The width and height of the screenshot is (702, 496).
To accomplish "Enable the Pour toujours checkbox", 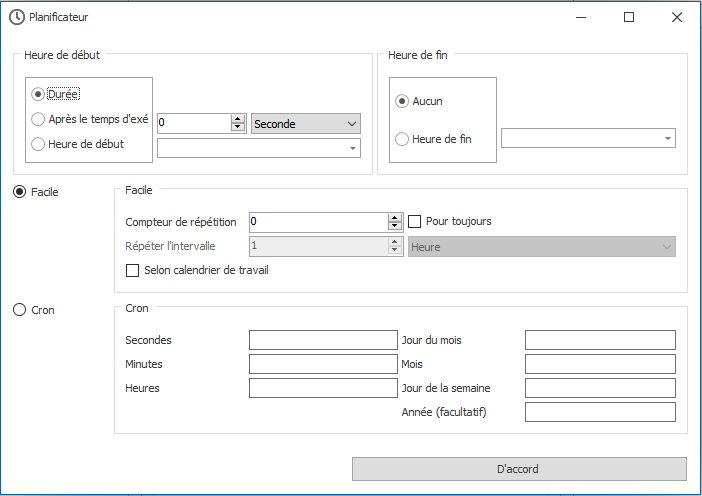I will click(x=416, y=221).
